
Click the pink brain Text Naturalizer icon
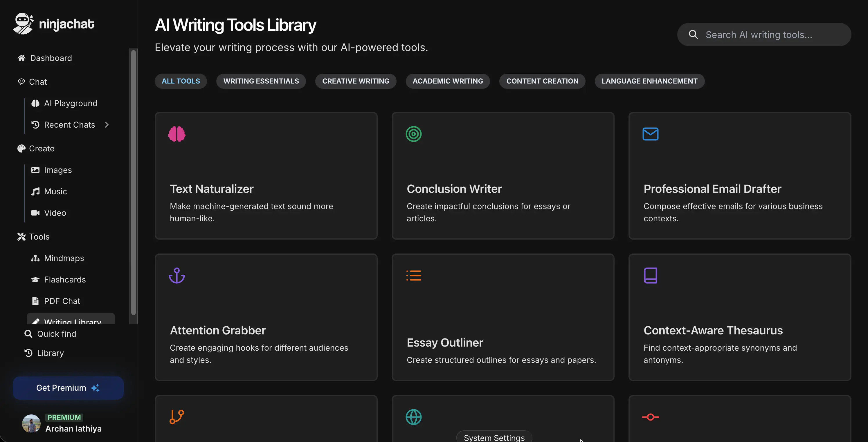177,134
